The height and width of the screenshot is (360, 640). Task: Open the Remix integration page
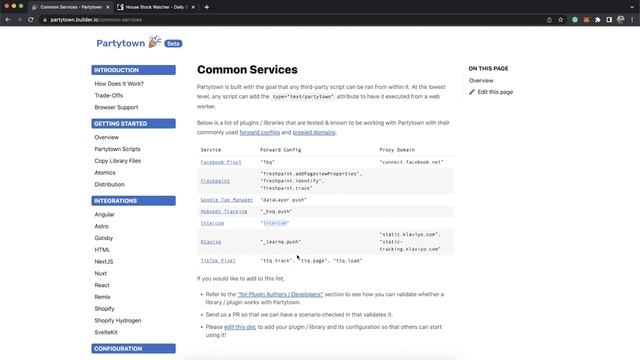pos(102,297)
